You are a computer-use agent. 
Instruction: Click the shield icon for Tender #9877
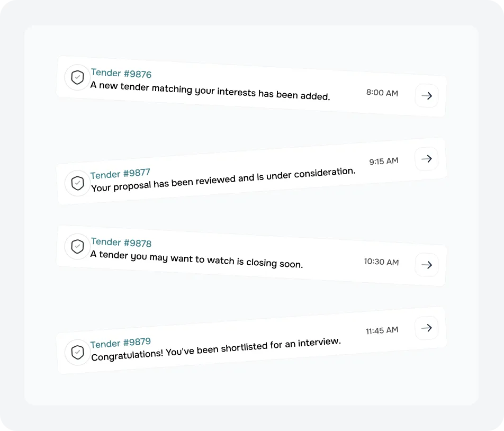78,183
